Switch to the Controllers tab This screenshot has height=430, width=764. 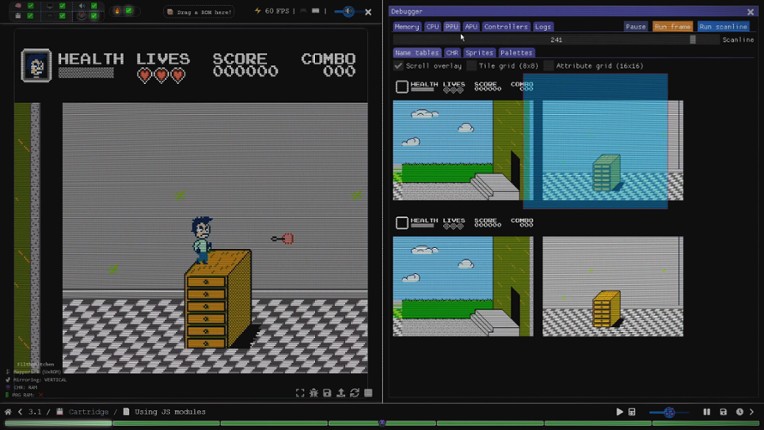pos(506,27)
